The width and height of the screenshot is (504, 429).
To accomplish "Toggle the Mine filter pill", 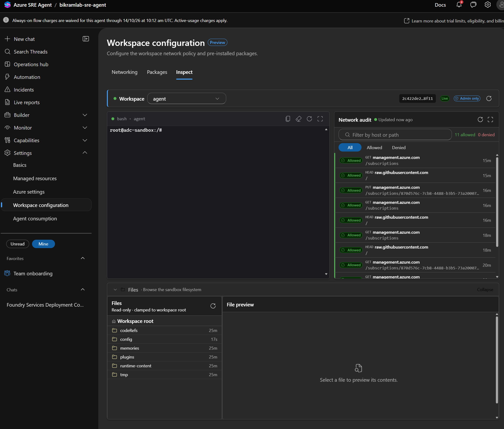I will pyautogui.click(x=43, y=244).
